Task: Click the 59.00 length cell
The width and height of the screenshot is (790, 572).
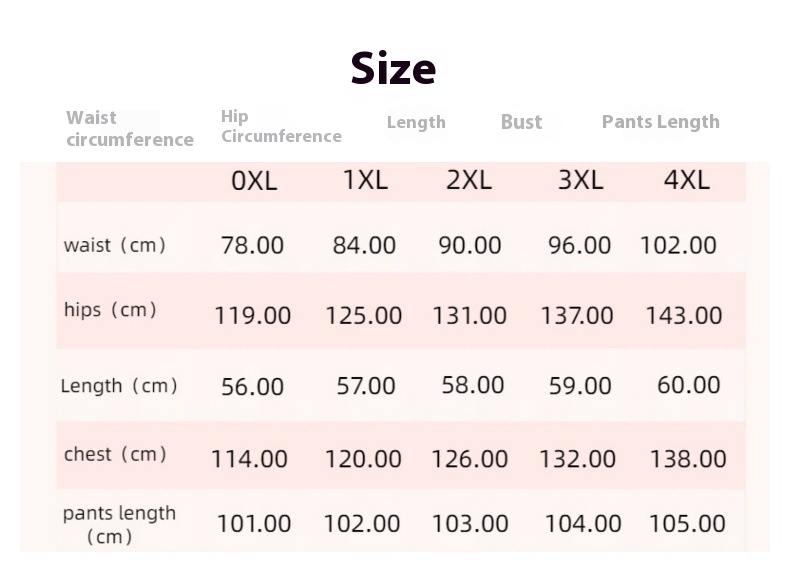Action: click(x=580, y=386)
